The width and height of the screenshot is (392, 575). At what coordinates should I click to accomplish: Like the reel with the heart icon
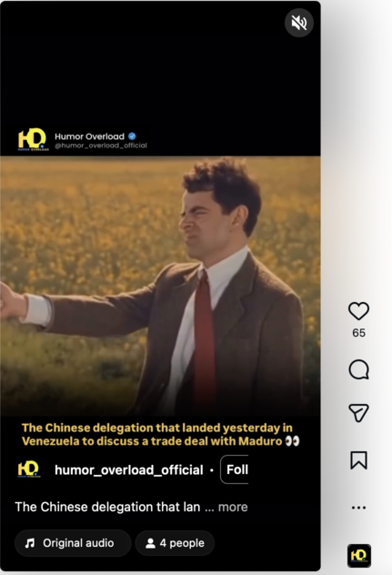(x=358, y=310)
